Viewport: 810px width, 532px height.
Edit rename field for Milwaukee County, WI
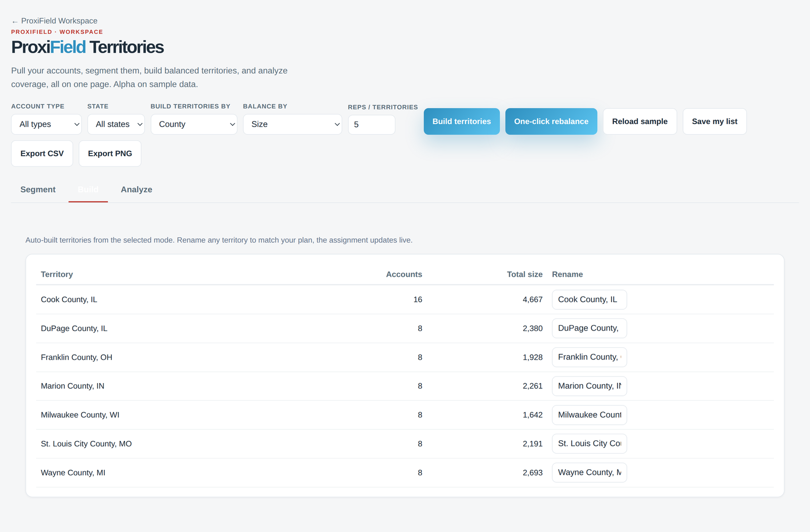[589, 415]
